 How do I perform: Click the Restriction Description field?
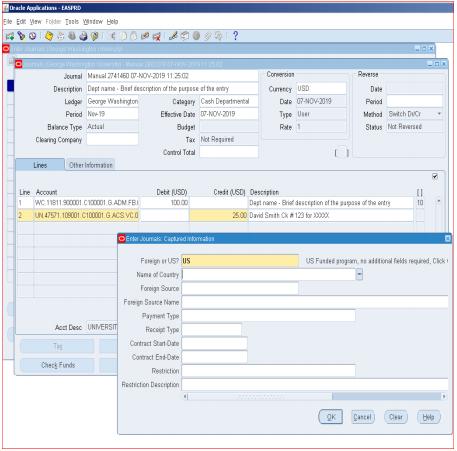315,385
